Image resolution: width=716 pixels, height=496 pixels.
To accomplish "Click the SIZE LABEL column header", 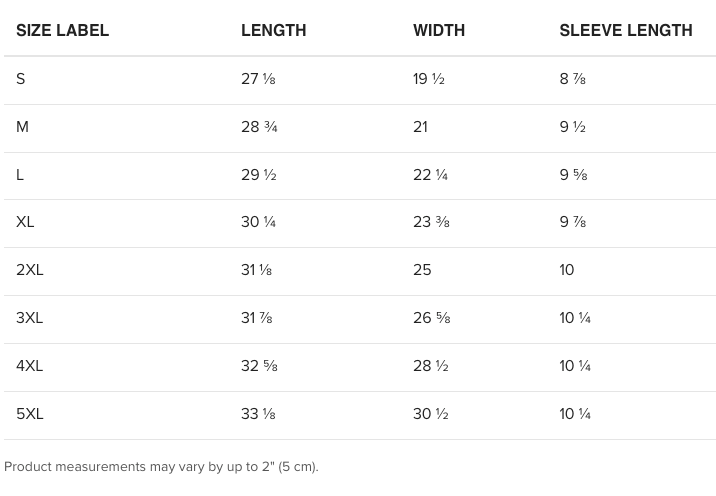I will pos(63,30).
